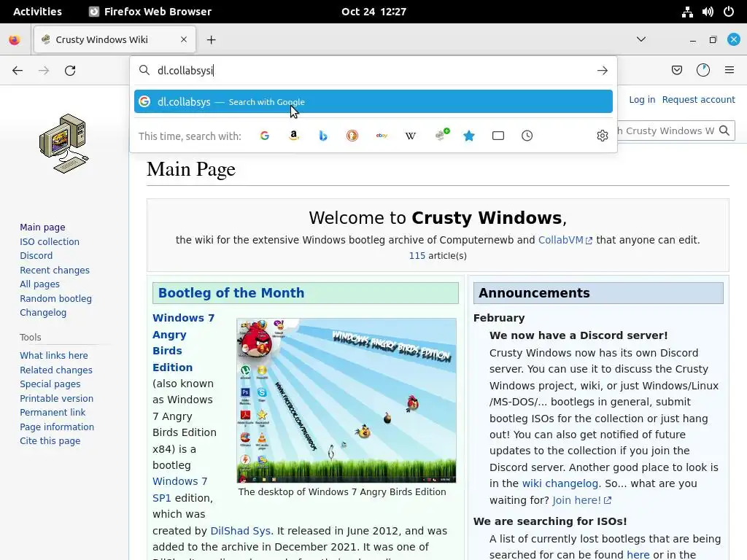Open Firefox View pinned icon
747x560 pixels.
click(15, 39)
